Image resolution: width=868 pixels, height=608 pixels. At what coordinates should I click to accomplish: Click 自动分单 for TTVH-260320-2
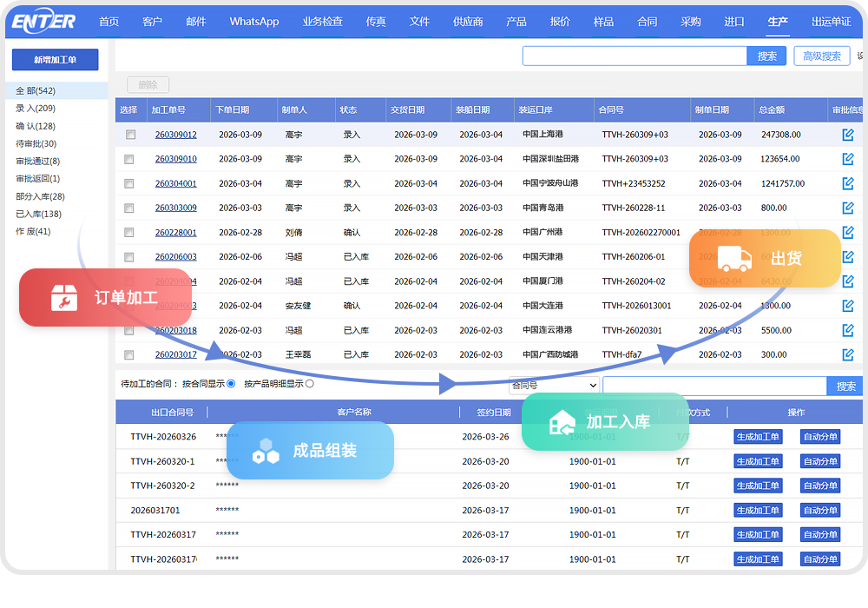820,486
